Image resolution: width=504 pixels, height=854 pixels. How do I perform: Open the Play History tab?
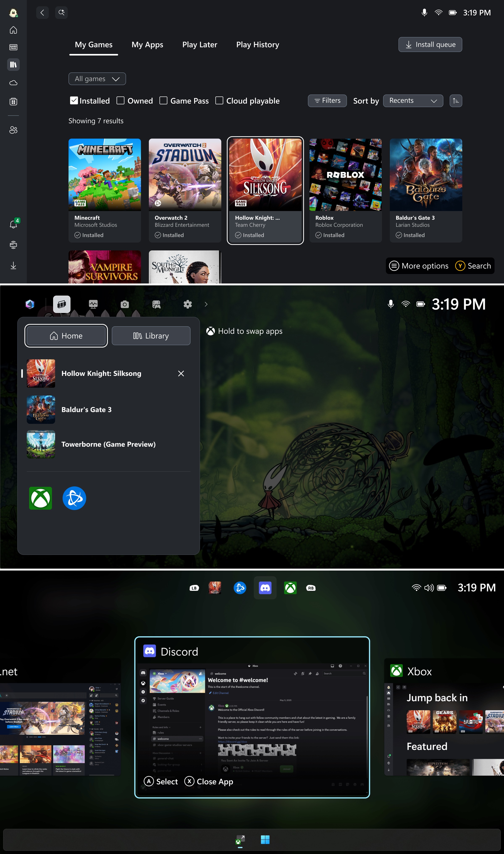[258, 45]
